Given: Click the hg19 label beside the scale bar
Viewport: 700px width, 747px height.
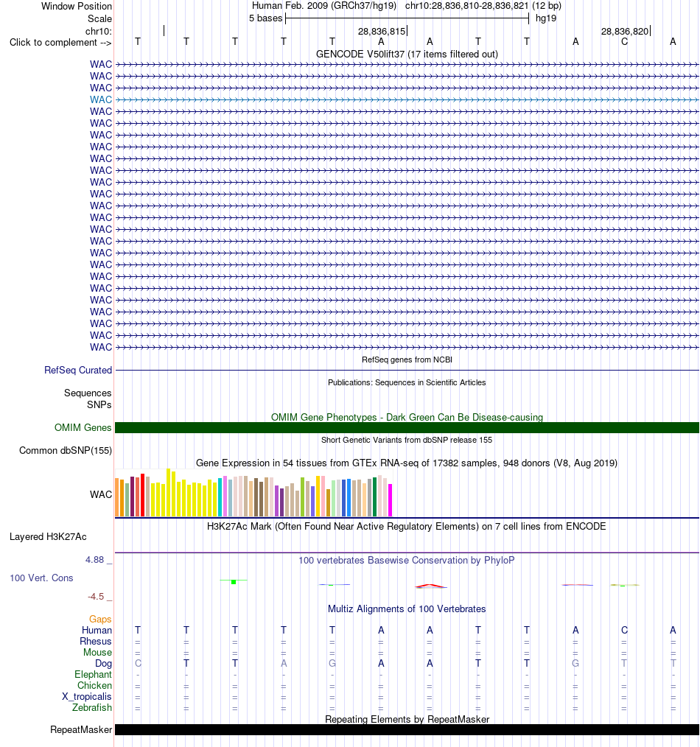Looking at the screenshot, I should 546,18.
